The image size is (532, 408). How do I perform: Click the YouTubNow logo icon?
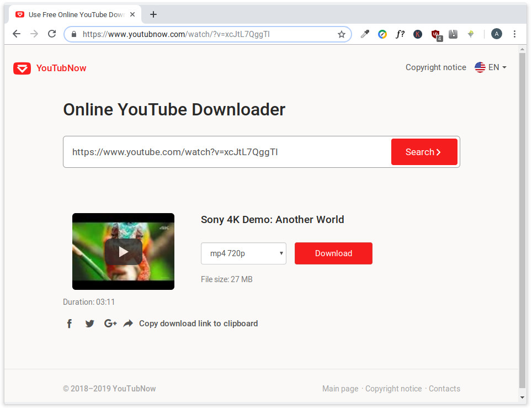pyautogui.click(x=22, y=68)
